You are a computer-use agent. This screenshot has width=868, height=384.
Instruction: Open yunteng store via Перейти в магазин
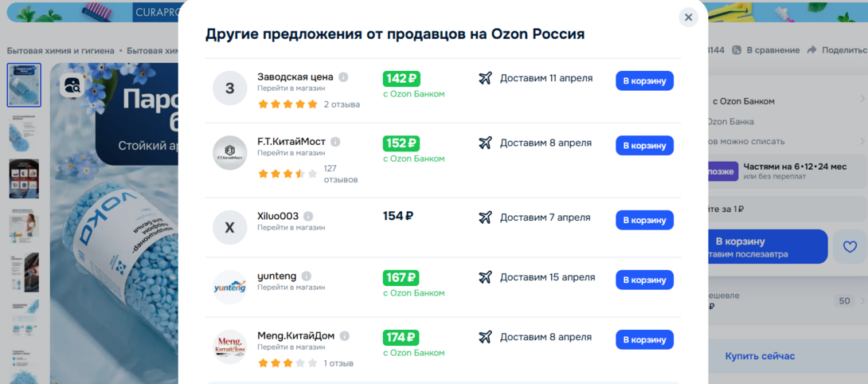(291, 287)
